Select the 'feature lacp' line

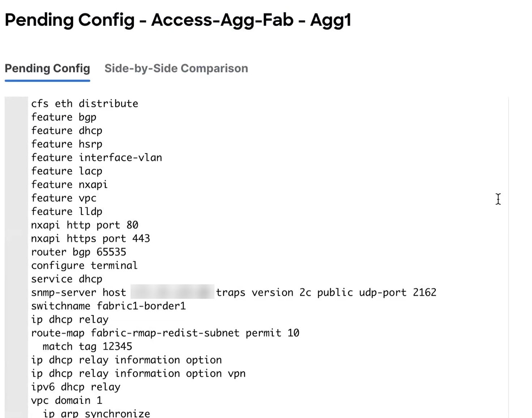click(67, 171)
